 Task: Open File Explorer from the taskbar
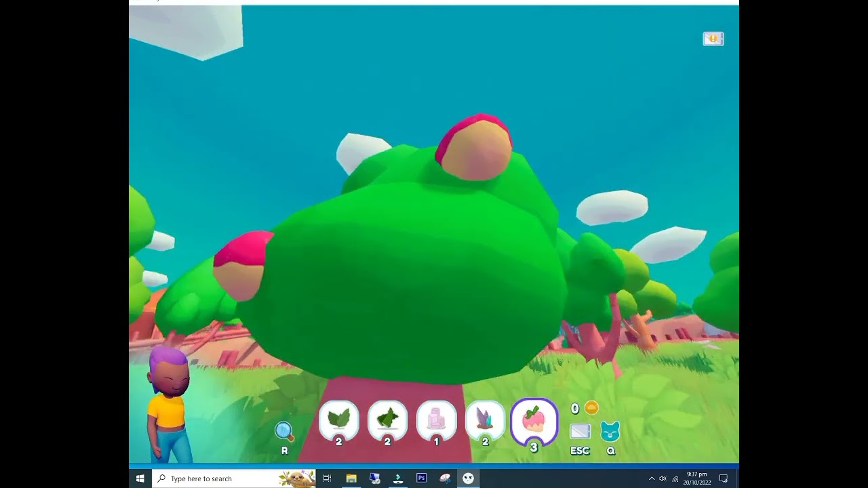pos(351,479)
